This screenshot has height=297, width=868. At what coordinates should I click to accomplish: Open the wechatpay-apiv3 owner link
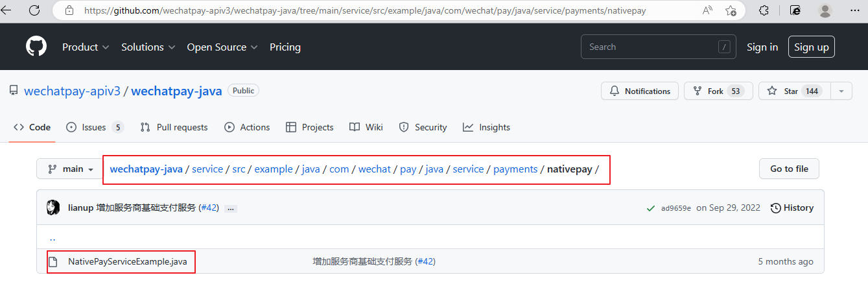pyautogui.click(x=73, y=91)
